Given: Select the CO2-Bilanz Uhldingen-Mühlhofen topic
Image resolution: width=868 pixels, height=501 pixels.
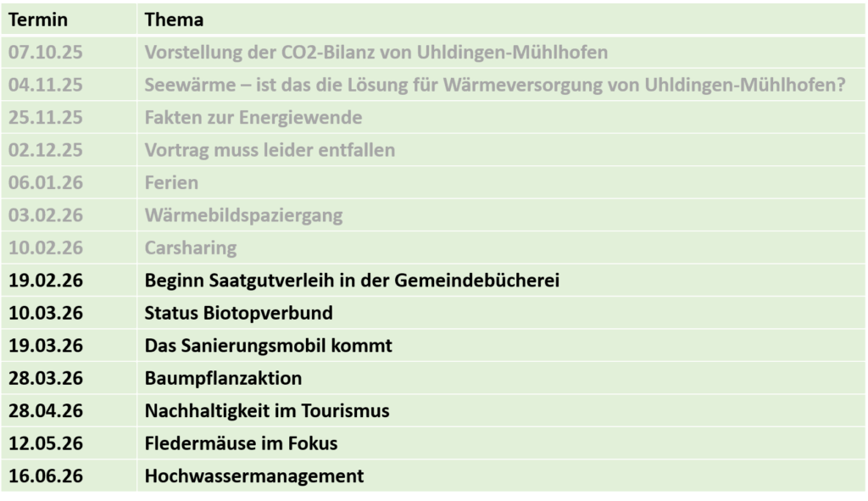Looking at the screenshot, I should (x=376, y=53).
